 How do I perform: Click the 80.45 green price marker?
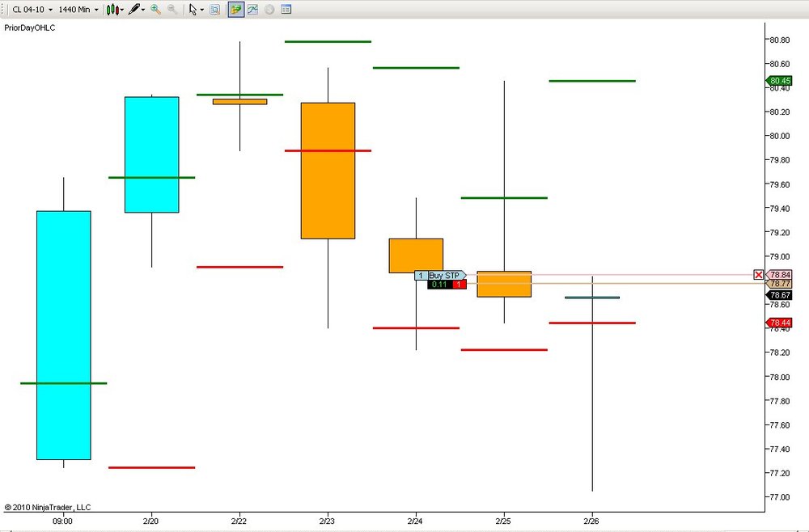point(779,80)
